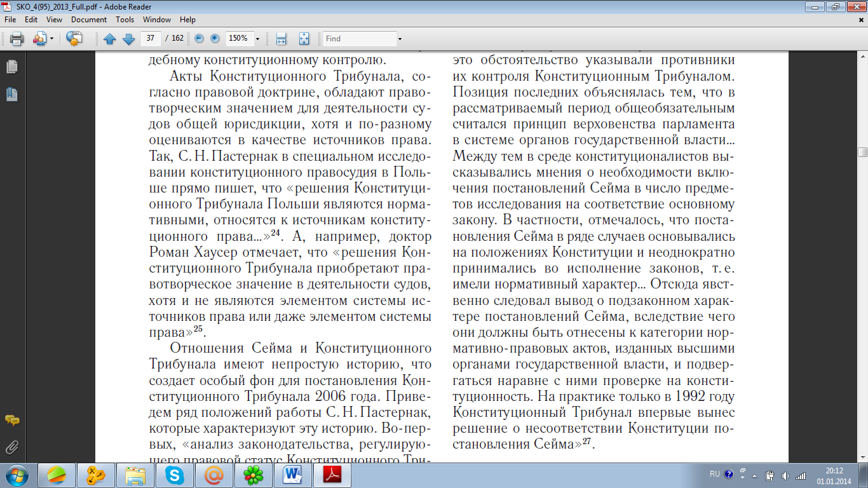Click footnote reference 24 in text
The height and width of the screenshot is (488, 868).
pos(276,233)
